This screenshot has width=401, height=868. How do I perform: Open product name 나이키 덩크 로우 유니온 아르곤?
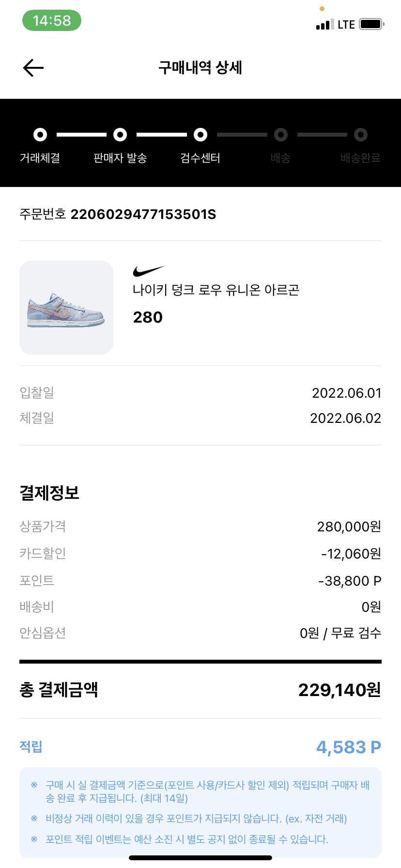(216, 290)
